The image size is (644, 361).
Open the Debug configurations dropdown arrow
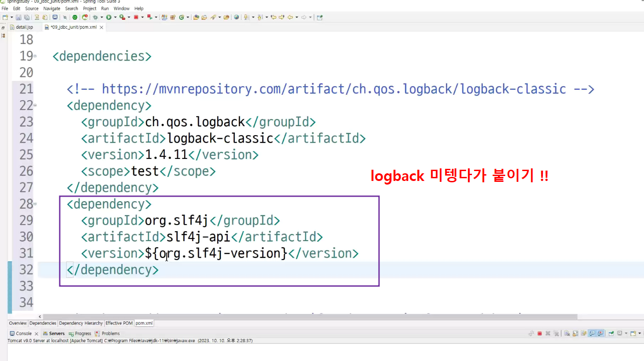(x=101, y=17)
